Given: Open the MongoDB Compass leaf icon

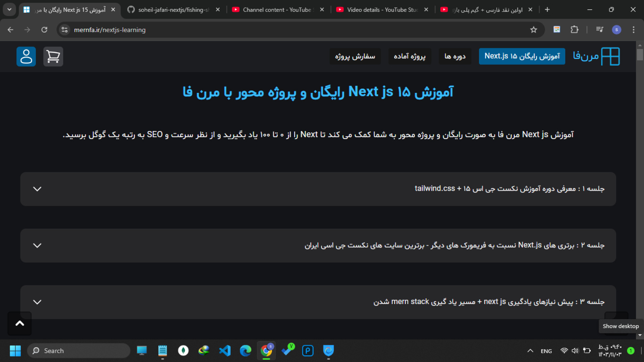Looking at the screenshot, I should pyautogui.click(x=183, y=351).
